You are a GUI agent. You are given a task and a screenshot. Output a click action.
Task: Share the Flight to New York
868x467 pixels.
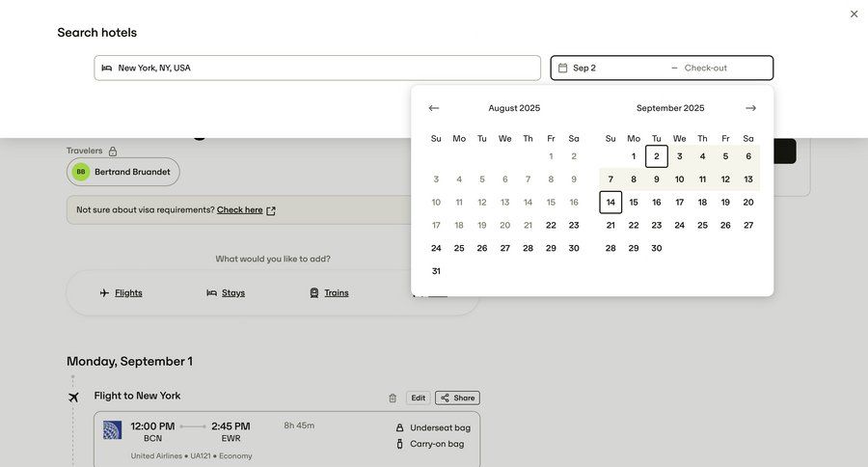pos(457,398)
